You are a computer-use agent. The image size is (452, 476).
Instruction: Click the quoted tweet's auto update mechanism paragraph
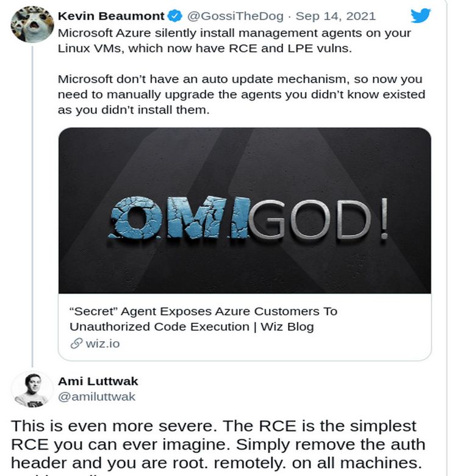click(x=242, y=95)
